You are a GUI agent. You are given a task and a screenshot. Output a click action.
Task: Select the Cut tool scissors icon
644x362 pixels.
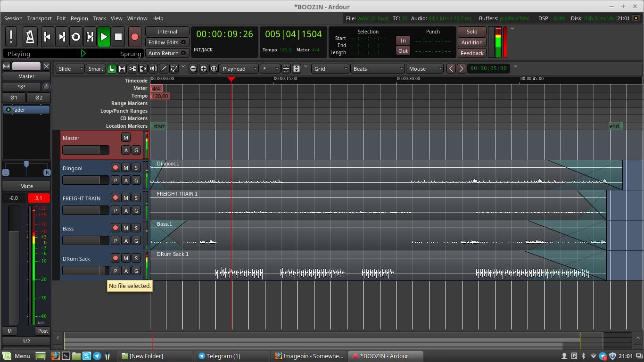(132, 69)
